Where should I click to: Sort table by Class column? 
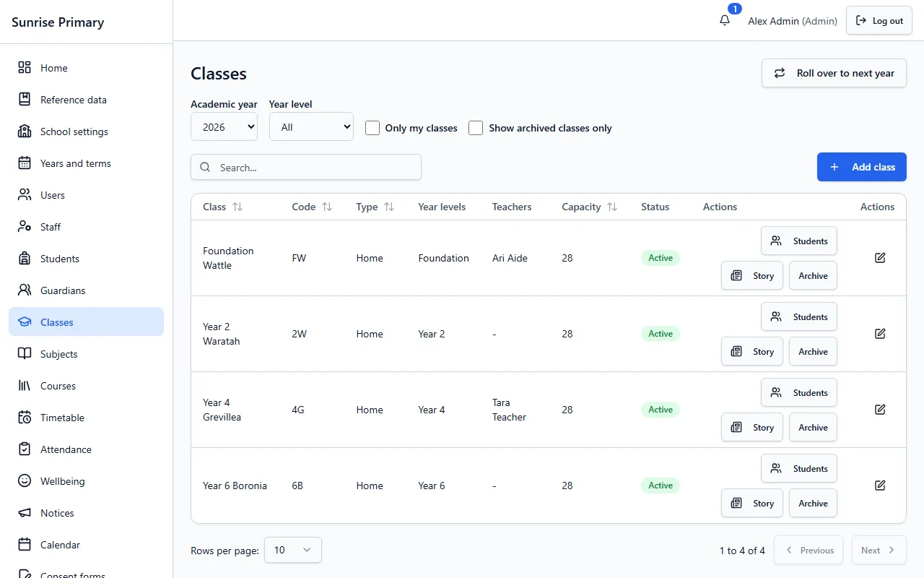pos(237,207)
